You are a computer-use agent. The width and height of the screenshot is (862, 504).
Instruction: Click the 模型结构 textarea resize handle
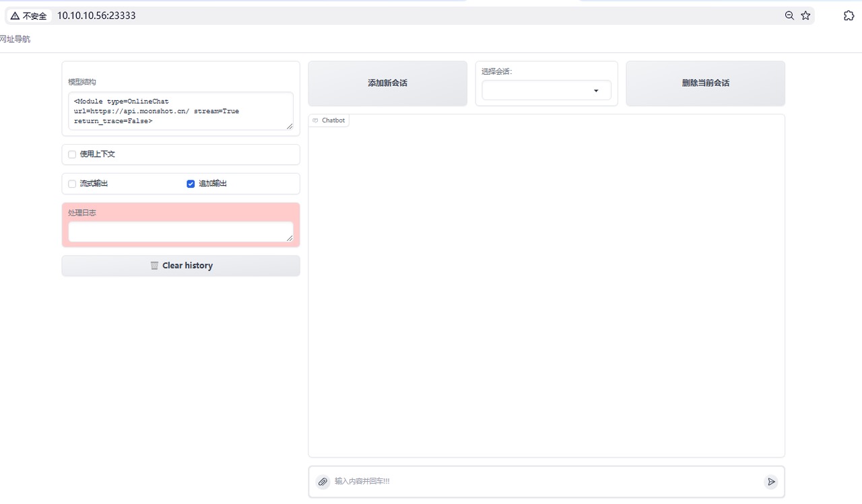(x=290, y=126)
